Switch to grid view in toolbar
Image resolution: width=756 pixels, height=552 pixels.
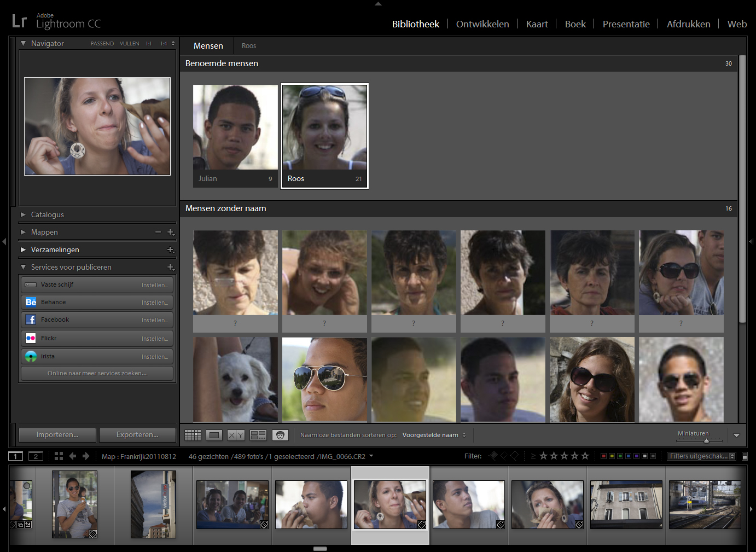[193, 435]
